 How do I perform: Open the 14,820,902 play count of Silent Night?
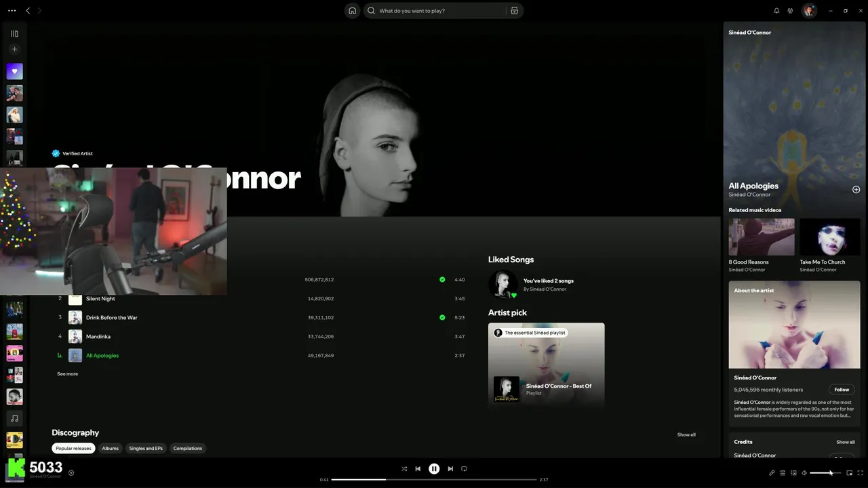click(321, 298)
